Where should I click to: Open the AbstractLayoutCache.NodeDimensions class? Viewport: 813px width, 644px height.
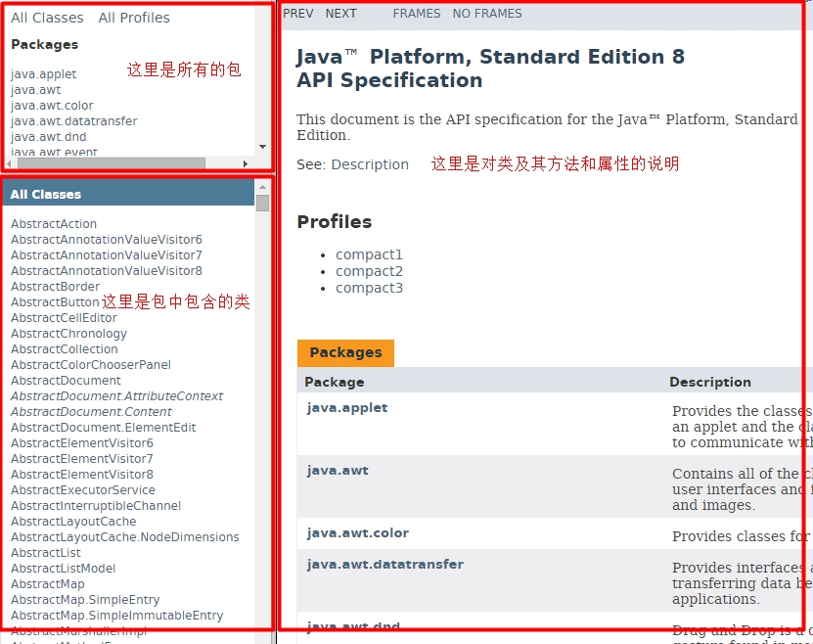(x=125, y=536)
